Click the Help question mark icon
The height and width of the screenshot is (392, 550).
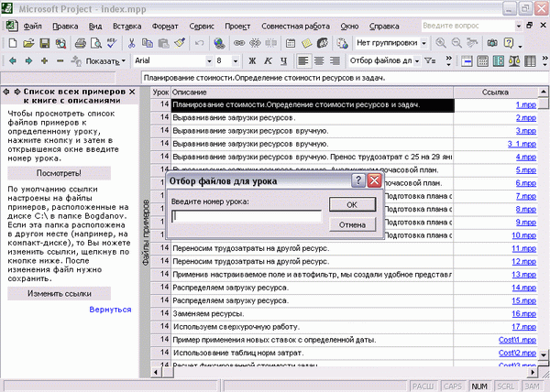[508, 43]
